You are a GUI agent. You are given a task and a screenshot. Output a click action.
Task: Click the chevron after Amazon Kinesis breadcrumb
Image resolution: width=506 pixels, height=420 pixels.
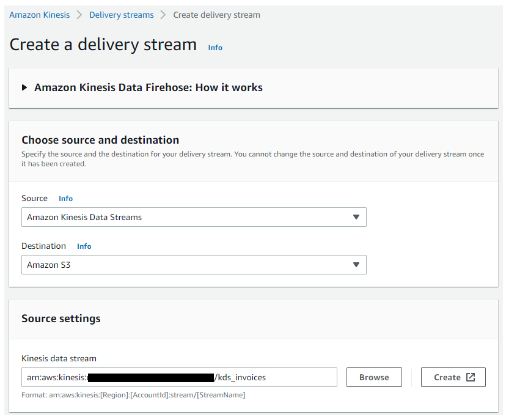pyautogui.click(x=79, y=15)
